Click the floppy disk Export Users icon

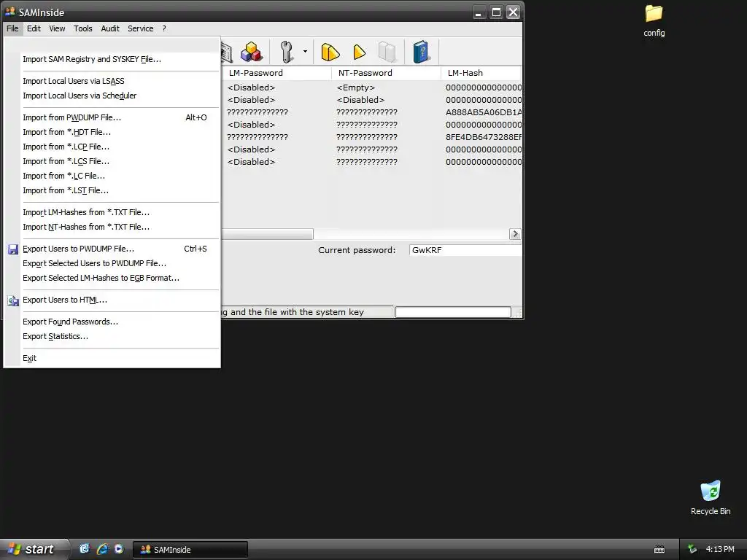[x=13, y=249]
